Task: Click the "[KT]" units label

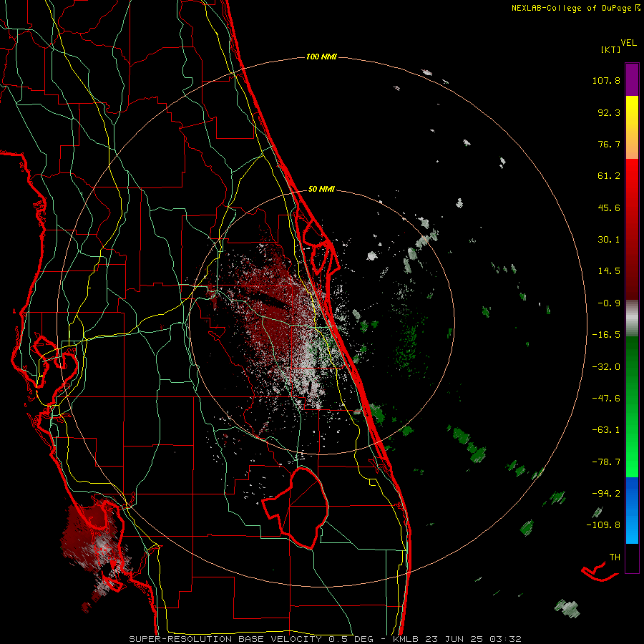Action: point(611,49)
